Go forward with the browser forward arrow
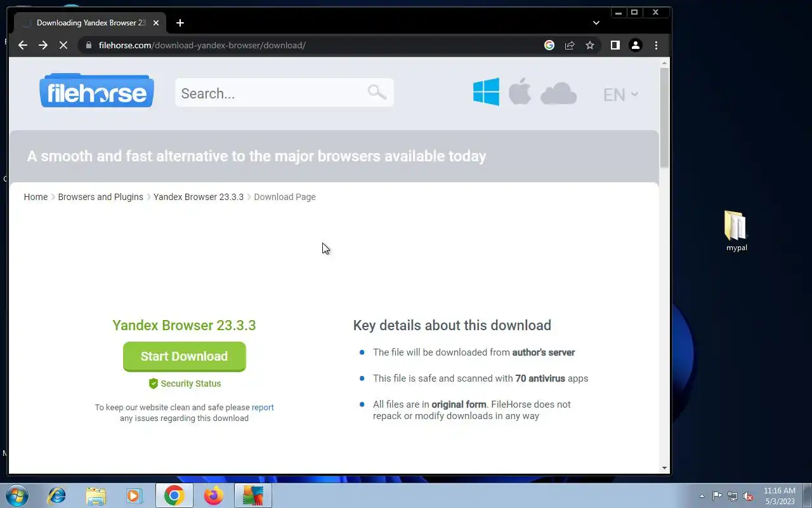Viewport: 812px width, 508px height. pos(43,45)
